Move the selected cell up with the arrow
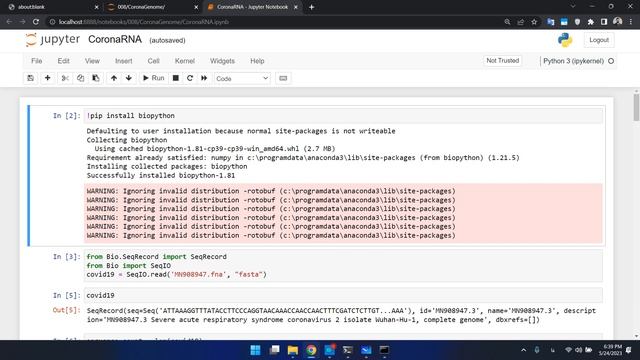Image resolution: width=640 pixels, height=360 pixels. [114, 78]
